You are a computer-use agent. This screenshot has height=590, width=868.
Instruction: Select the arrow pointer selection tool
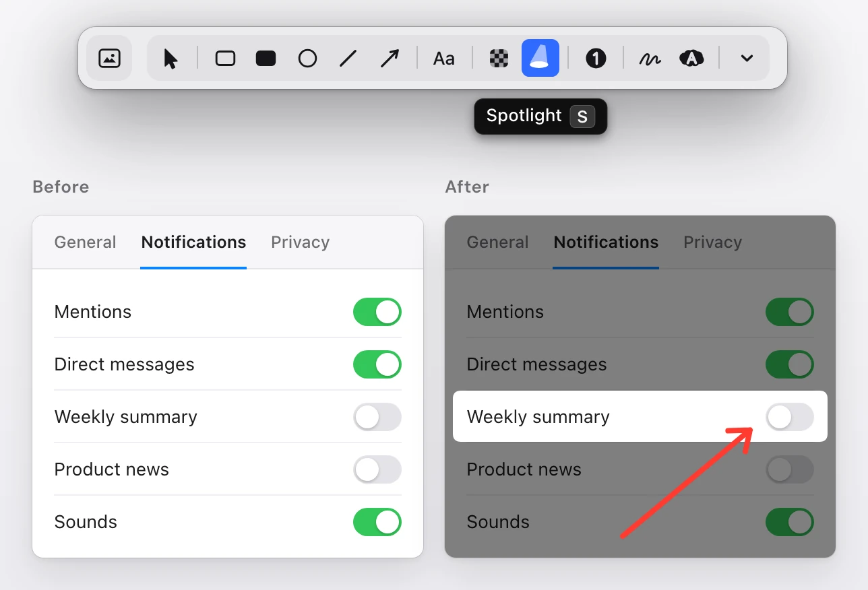tap(170, 59)
